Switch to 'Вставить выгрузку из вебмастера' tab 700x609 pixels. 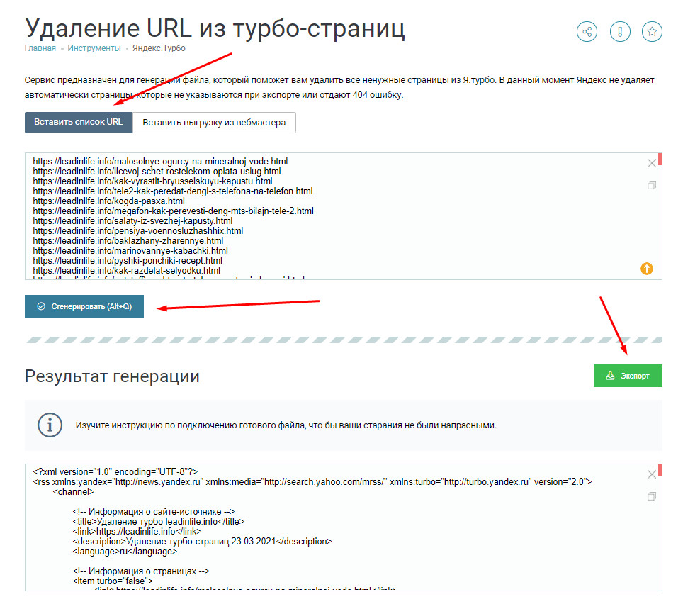pos(214,122)
